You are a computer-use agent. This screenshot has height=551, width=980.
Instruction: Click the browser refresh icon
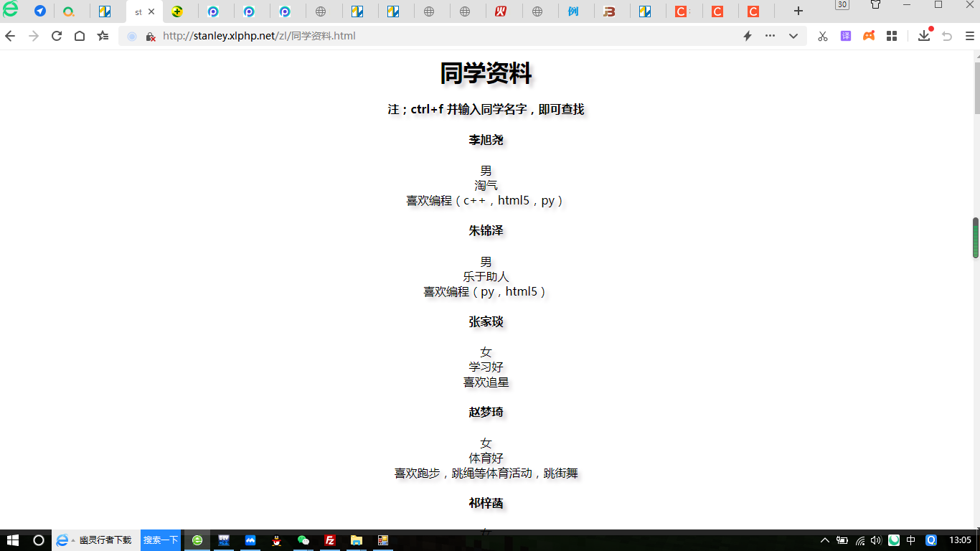pyautogui.click(x=57, y=36)
